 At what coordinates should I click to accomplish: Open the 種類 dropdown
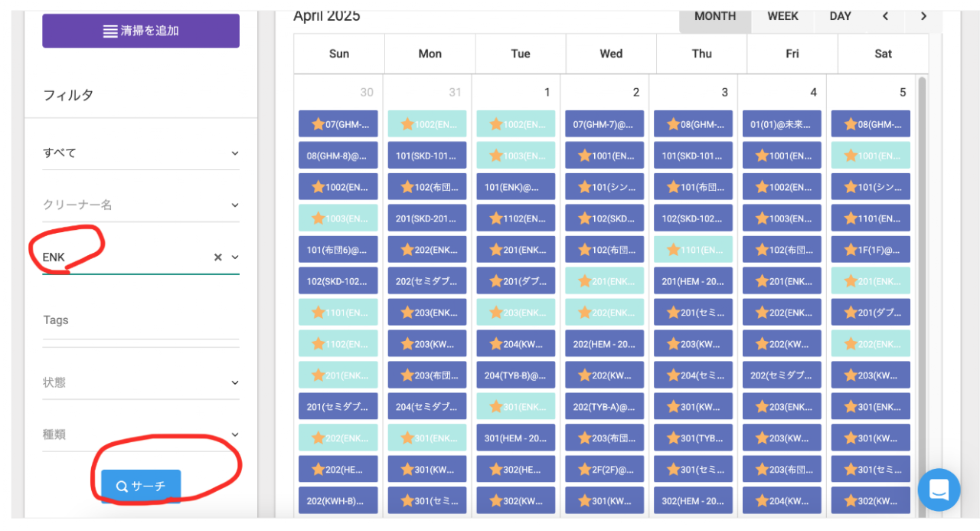point(235,434)
